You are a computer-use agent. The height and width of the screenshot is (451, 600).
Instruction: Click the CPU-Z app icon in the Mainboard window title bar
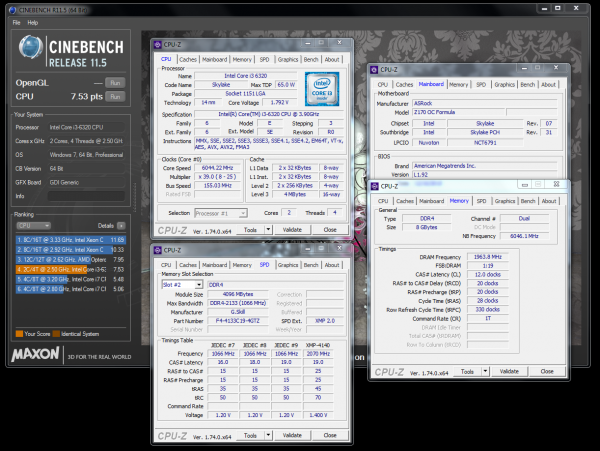point(374,70)
